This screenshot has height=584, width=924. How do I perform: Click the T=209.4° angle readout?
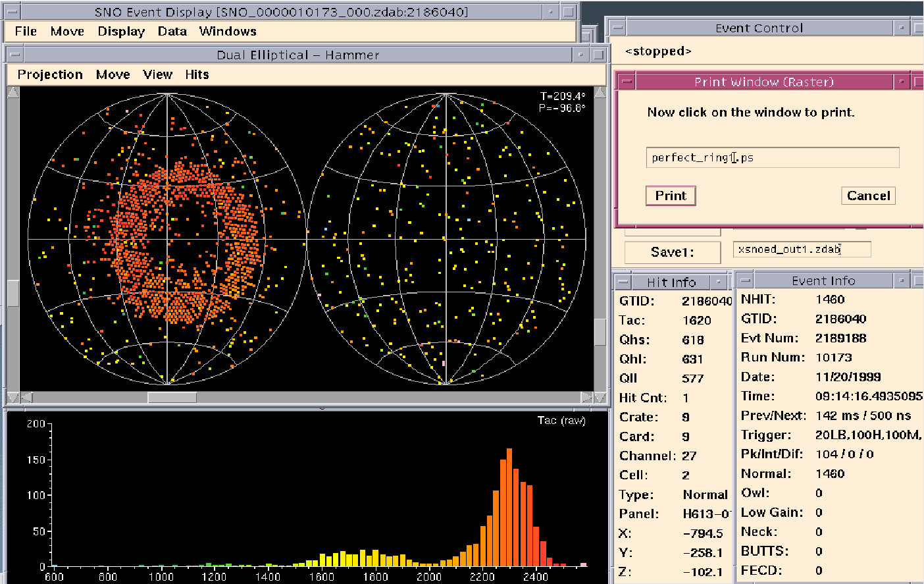tap(563, 96)
